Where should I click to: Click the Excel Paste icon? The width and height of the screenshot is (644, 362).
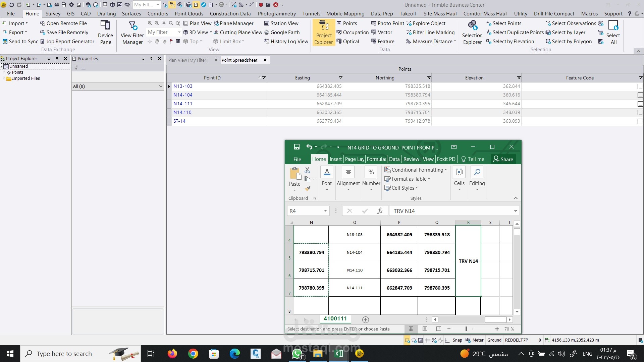coord(294,174)
